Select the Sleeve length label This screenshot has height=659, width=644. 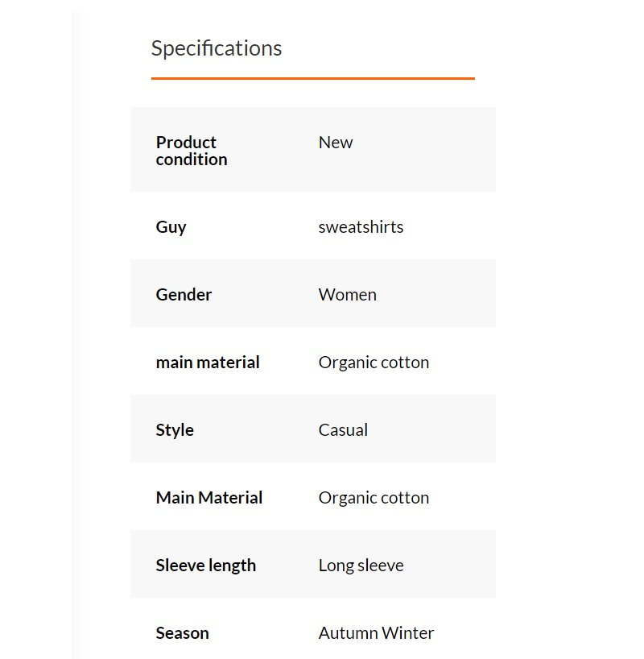pyautogui.click(x=205, y=566)
